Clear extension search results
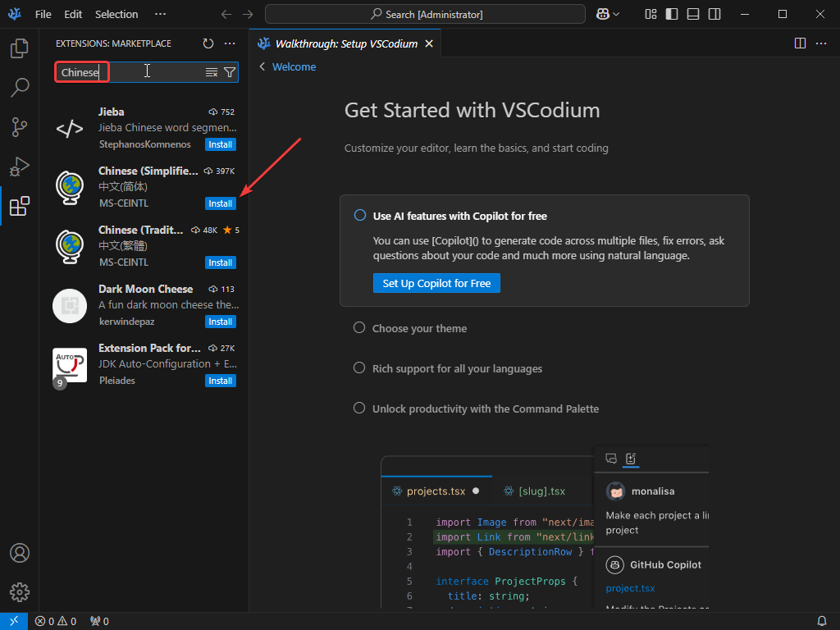840x630 pixels. pyautogui.click(x=212, y=72)
